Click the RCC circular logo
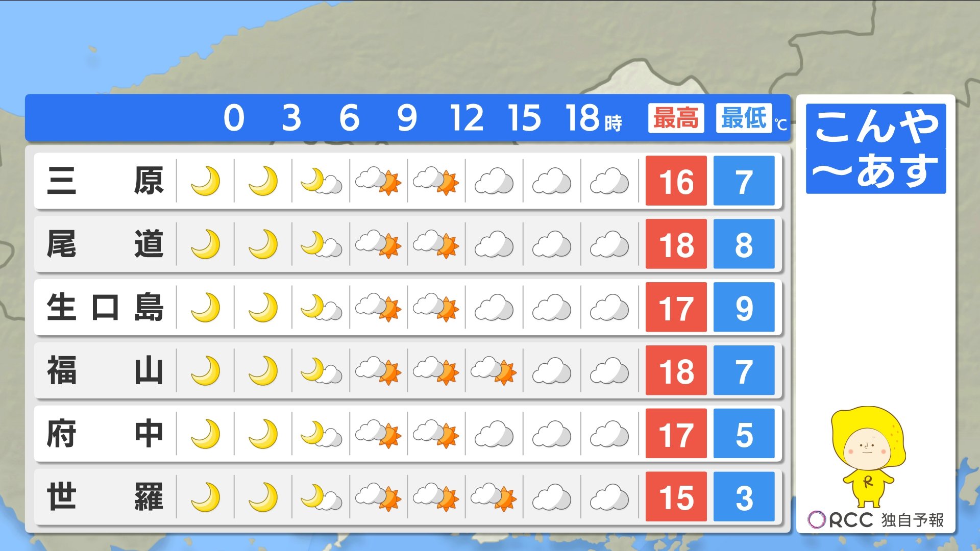This screenshot has width=980, height=551. (x=816, y=520)
